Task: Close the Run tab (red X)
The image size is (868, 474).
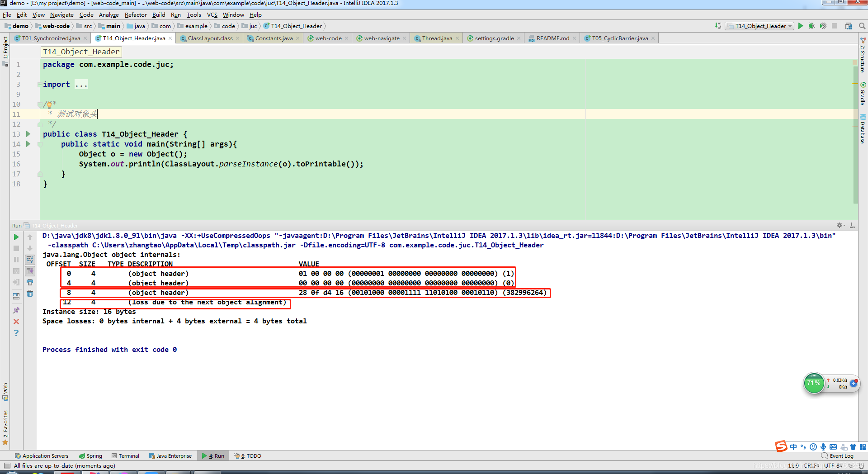Action: [16, 322]
